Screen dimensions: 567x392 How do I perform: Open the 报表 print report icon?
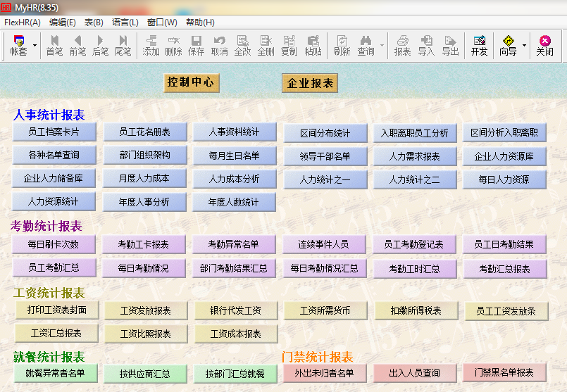tap(402, 45)
